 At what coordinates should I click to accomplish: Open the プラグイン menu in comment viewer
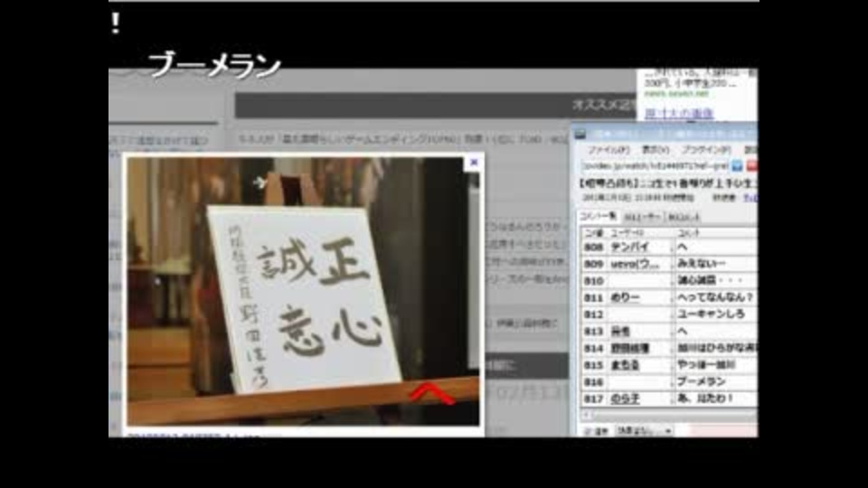coord(706,150)
